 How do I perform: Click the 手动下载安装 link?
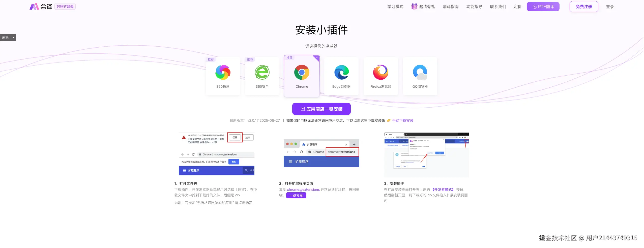[403, 120]
